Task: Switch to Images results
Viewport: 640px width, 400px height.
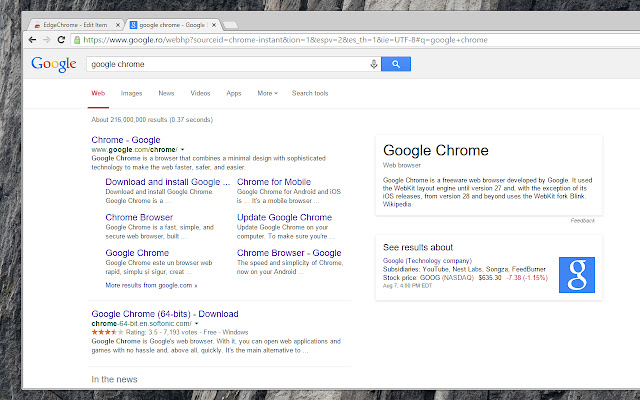Action: click(x=131, y=93)
